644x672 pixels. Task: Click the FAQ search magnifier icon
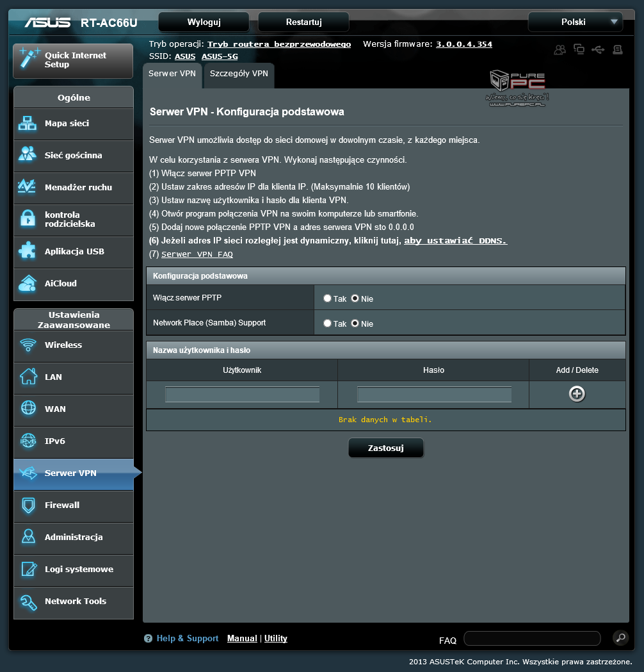pyautogui.click(x=620, y=637)
